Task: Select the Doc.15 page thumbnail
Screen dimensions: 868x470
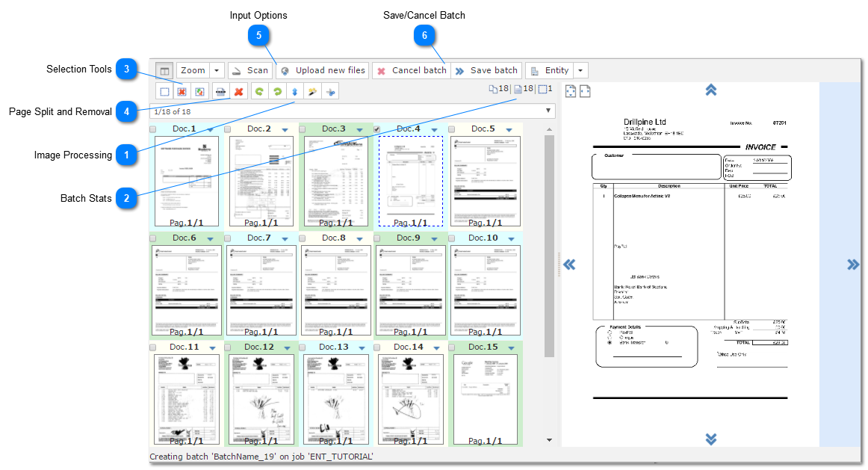Action: (x=486, y=399)
